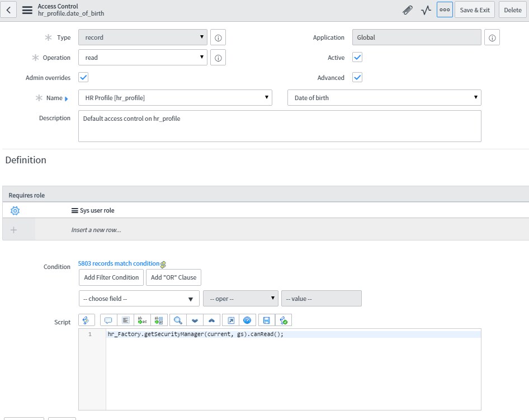Toggle full screen script editor
The width and height of the screenshot is (529, 420).
(x=231, y=320)
